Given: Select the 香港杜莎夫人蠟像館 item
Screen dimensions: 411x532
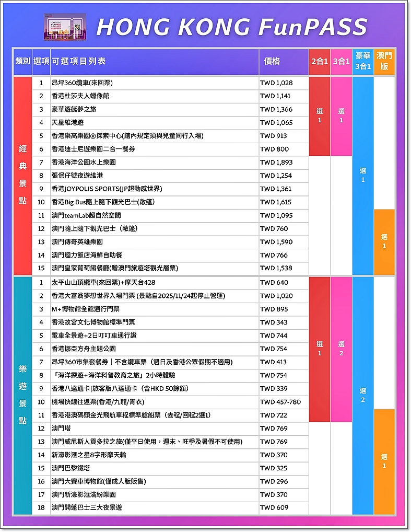Looking at the screenshot, I should pos(80,96).
